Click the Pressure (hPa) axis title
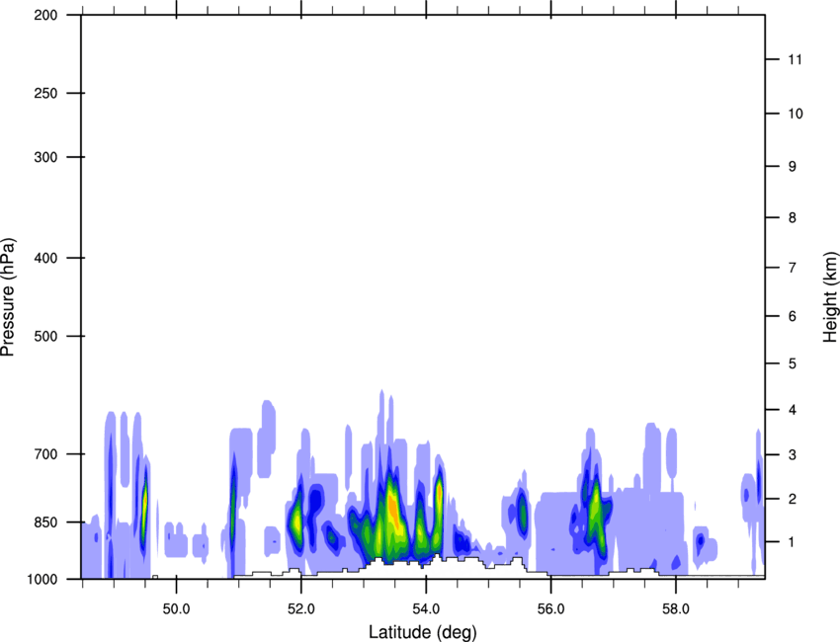The width and height of the screenshot is (840, 642). tap(8, 296)
